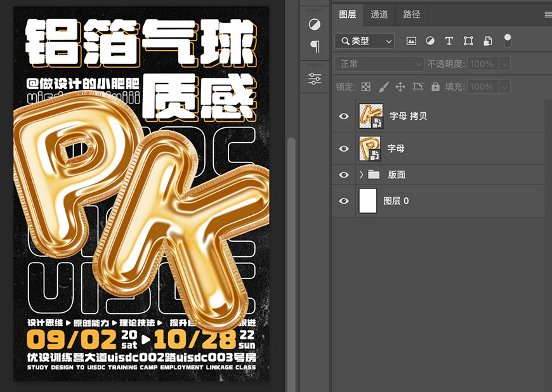The width and height of the screenshot is (552, 392).
Task: Click the canvas vertical scrollbar
Action: point(291,264)
